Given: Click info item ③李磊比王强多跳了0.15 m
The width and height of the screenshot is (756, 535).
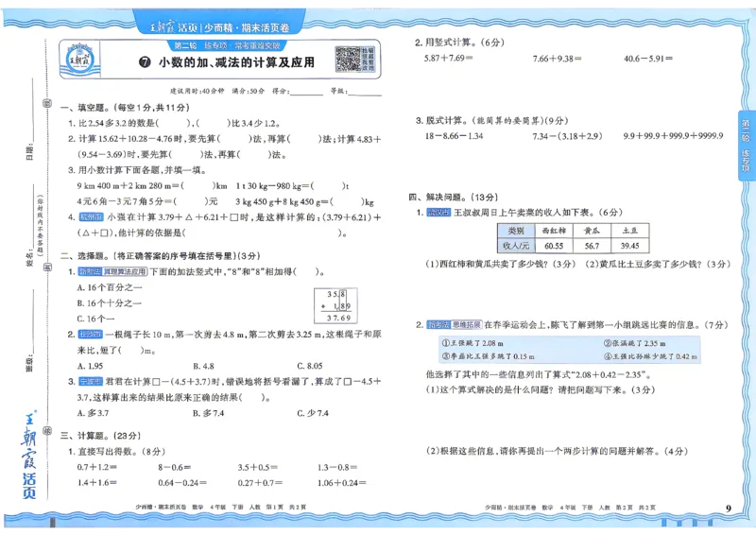Looking at the screenshot, I should (488, 356).
